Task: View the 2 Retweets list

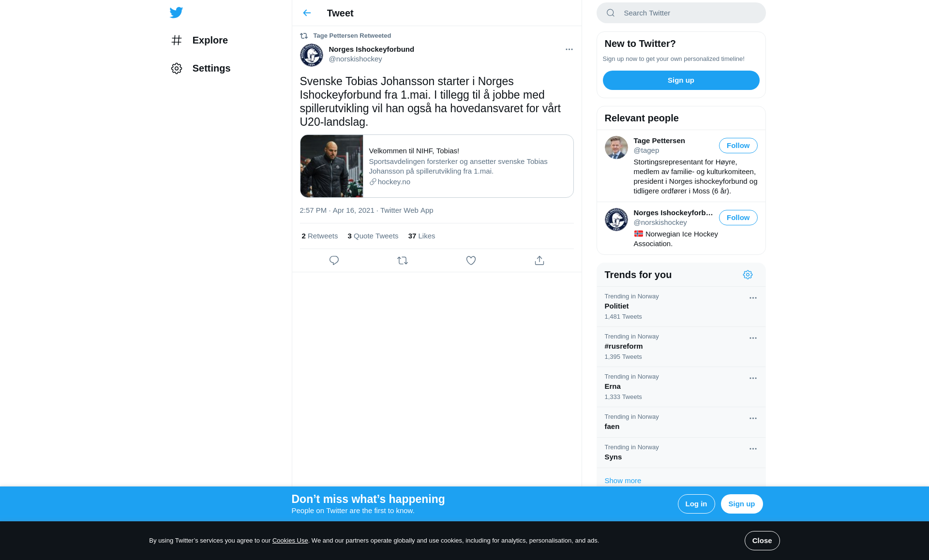Action: tap(319, 236)
